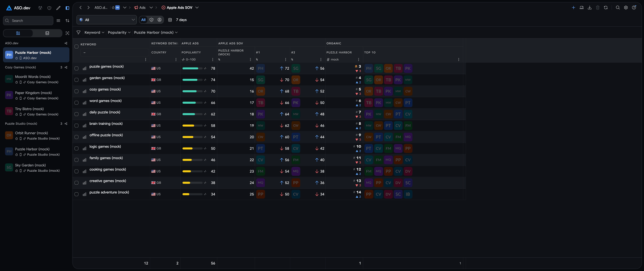
Task: Tick the checkbox for puzzle games (mock)
Action: (x=76, y=68)
